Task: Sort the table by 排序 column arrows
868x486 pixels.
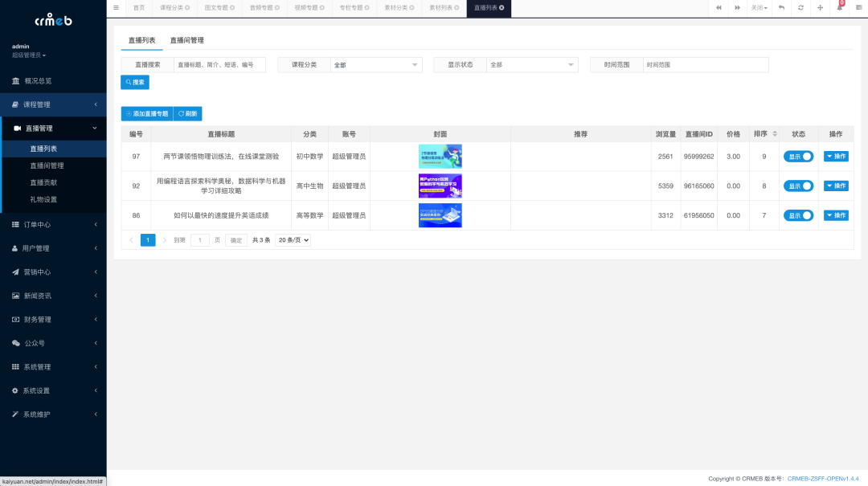Action: [x=775, y=134]
